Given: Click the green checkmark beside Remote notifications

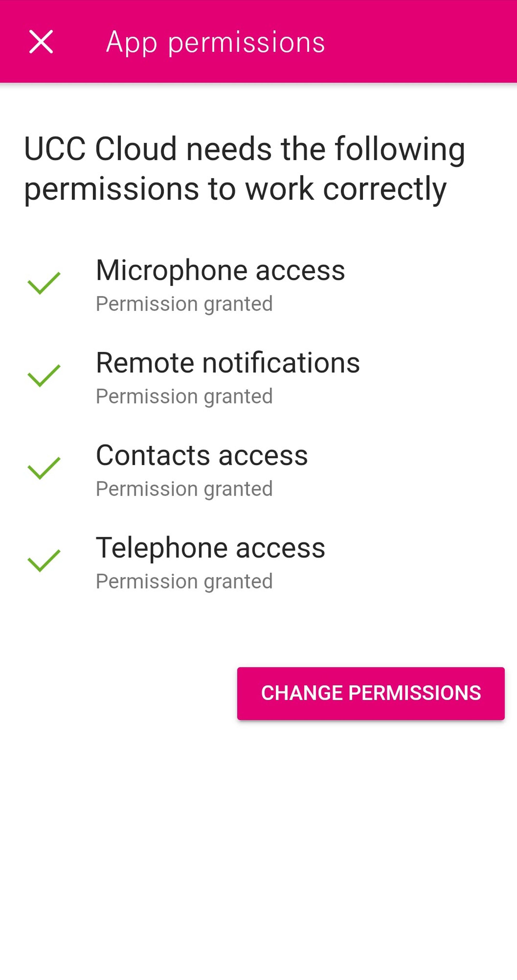Looking at the screenshot, I should [x=44, y=375].
